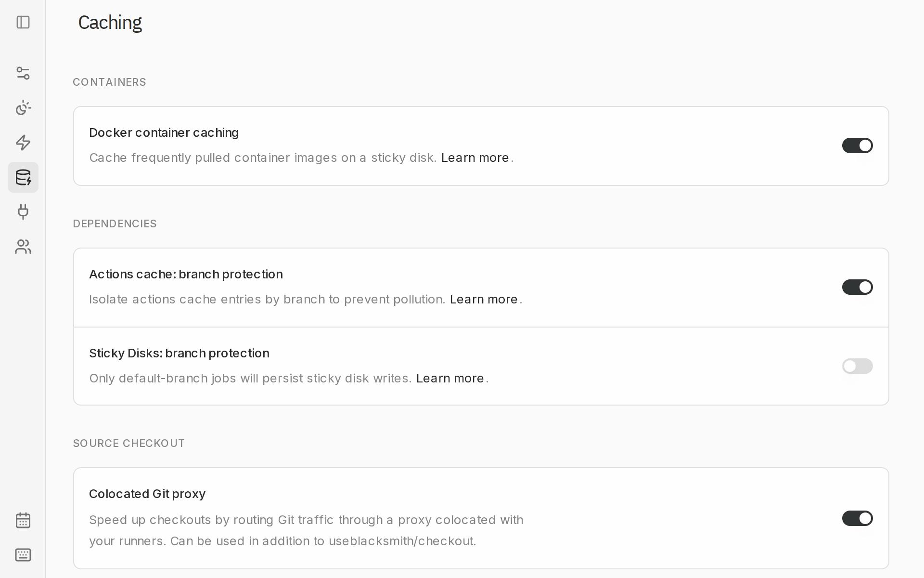The width and height of the screenshot is (924, 578).
Task: Click the CONTAINERS section label
Action: tap(109, 82)
